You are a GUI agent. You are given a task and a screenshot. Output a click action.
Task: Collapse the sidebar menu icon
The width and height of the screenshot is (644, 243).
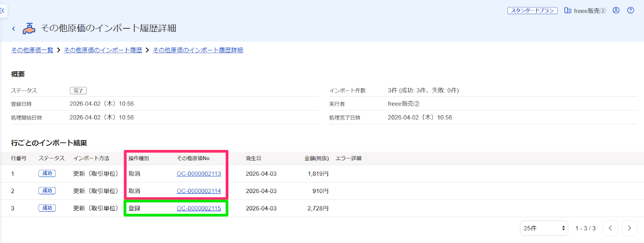tap(2, 11)
